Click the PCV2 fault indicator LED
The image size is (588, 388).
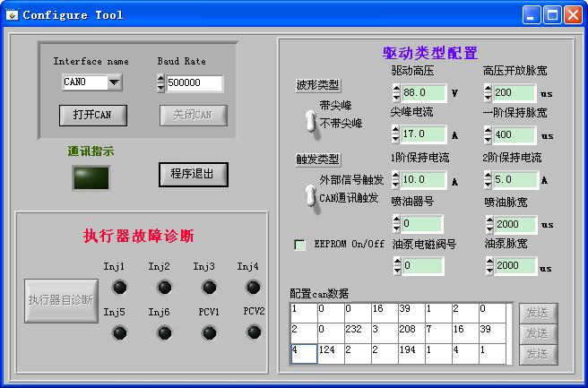(254, 332)
